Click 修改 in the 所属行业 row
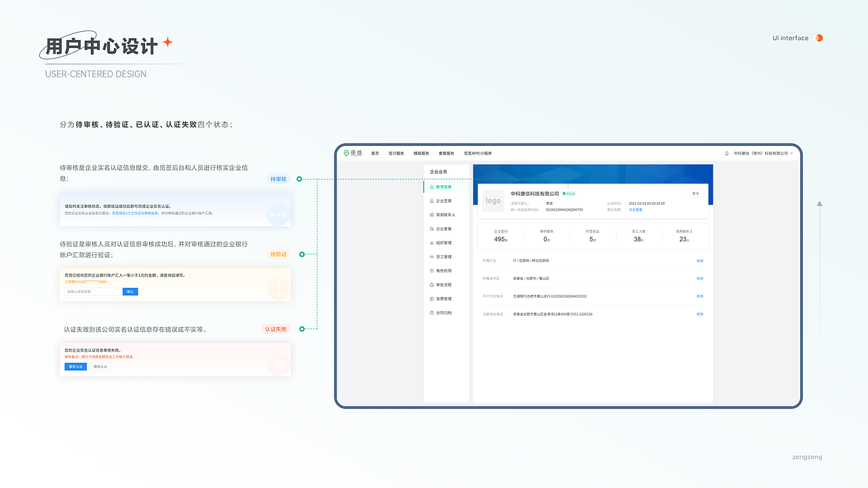The width and height of the screenshot is (868, 488). click(x=700, y=260)
